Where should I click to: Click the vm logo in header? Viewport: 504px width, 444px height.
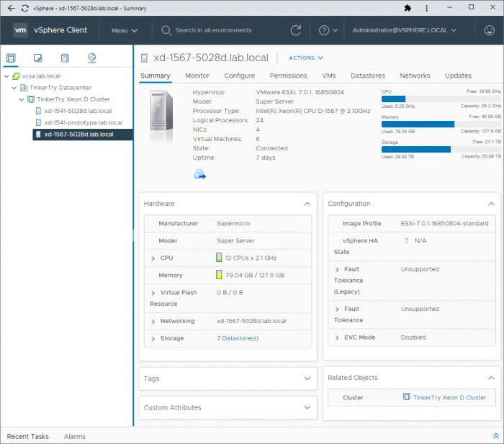click(21, 30)
